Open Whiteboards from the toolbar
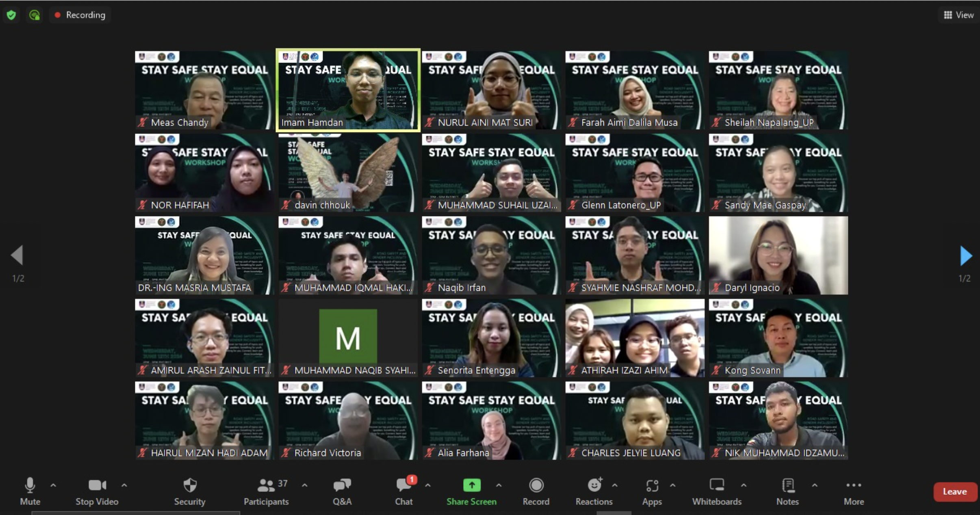Image resolution: width=980 pixels, height=515 pixels. [x=717, y=485]
